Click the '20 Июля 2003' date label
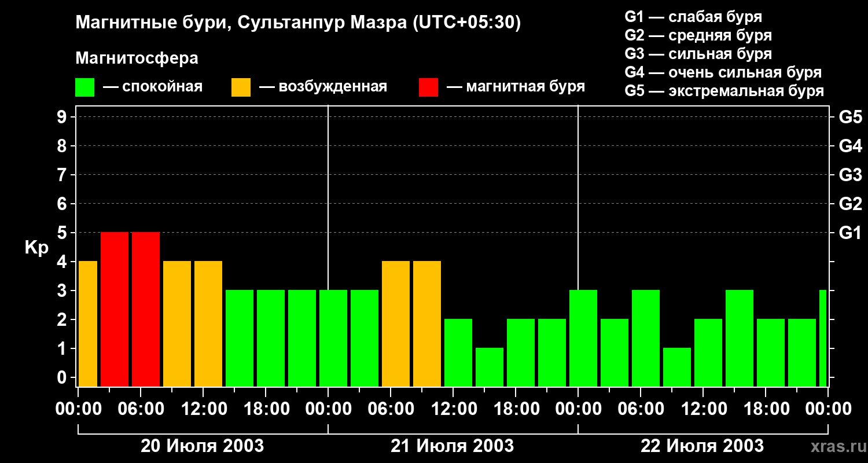868x463 pixels. pos(203,446)
